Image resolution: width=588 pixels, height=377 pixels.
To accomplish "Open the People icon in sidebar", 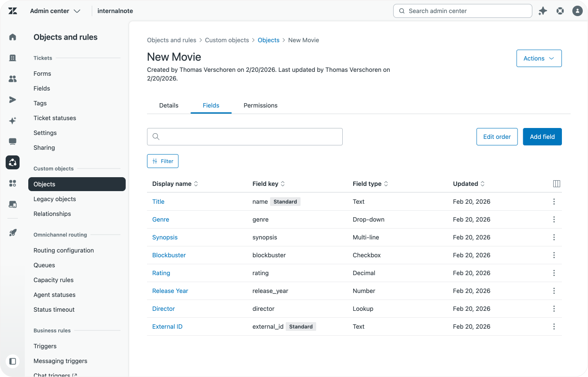I will 13,79.
